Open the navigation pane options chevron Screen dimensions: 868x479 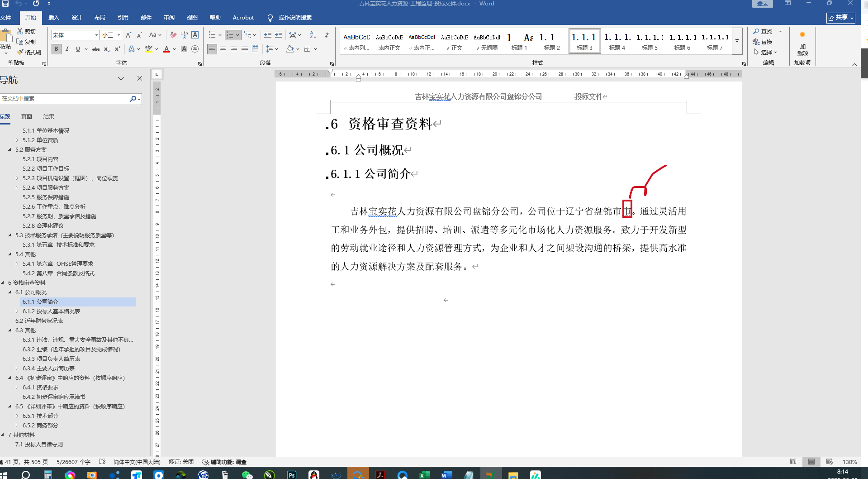pos(121,78)
